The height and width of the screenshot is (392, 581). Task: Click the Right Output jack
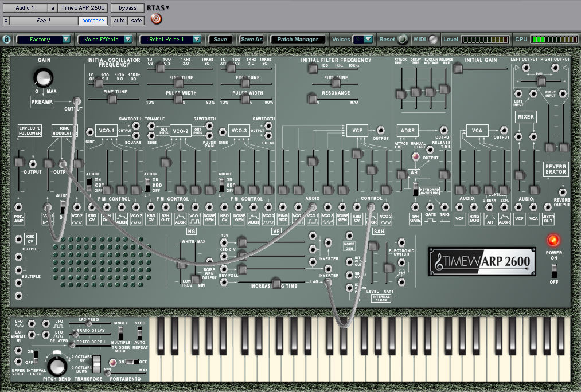pos(555,68)
